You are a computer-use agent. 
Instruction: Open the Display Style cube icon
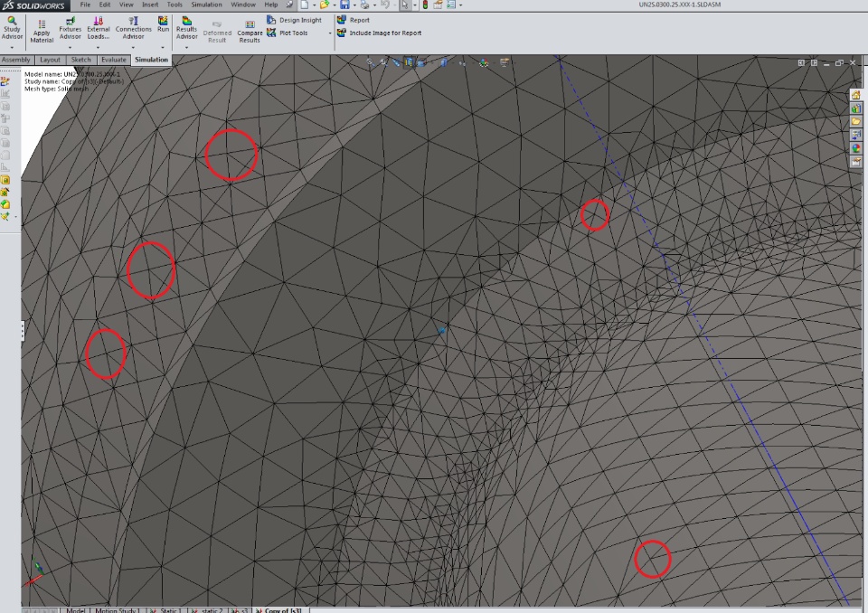pyautogui.click(x=443, y=62)
